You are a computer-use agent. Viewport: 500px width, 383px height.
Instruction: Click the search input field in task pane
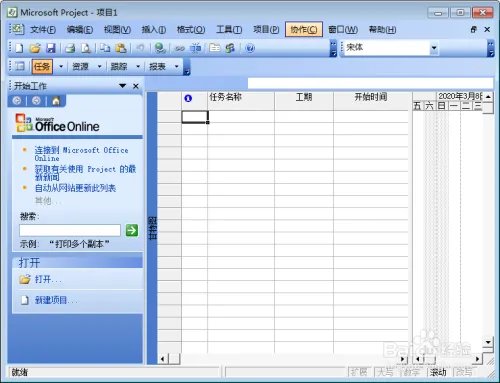[x=70, y=230]
